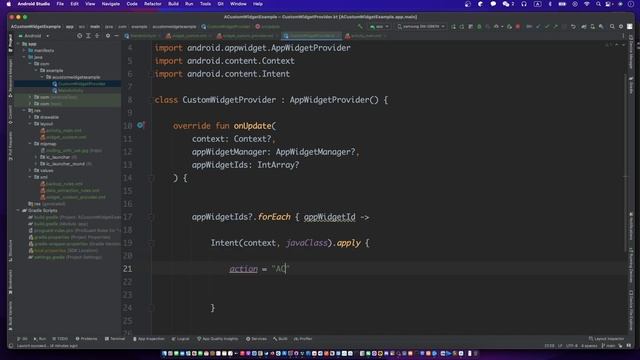Image resolution: width=640 pixels, height=360 pixels.
Task: Click the account avatar icon in toolbar
Action: [x=630, y=27]
